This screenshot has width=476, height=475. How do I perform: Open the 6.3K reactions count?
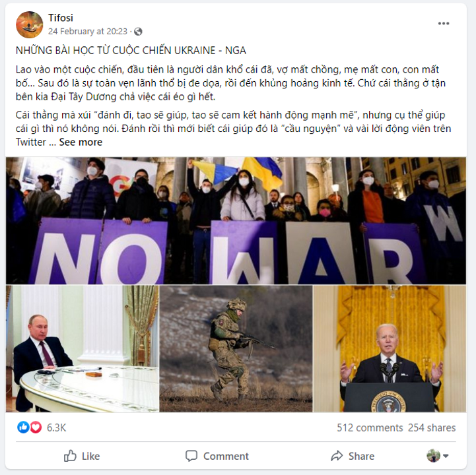coord(57,427)
